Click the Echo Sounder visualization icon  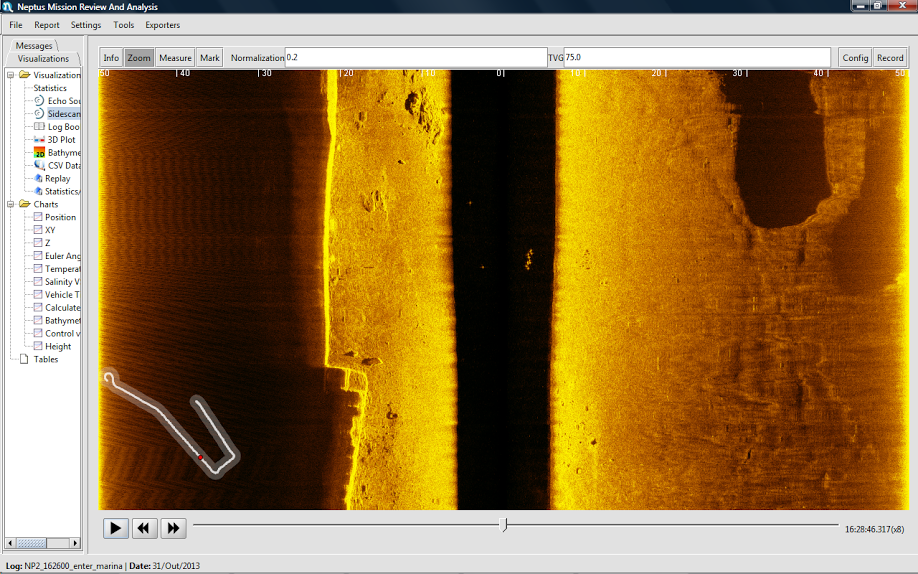pos(39,101)
